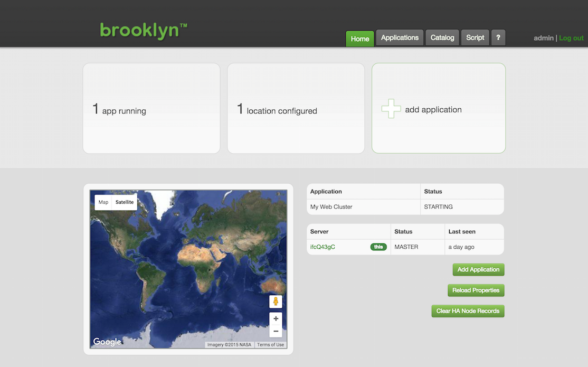Click the Street View pegman icon
This screenshot has width=588, height=367.
tap(276, 302)
